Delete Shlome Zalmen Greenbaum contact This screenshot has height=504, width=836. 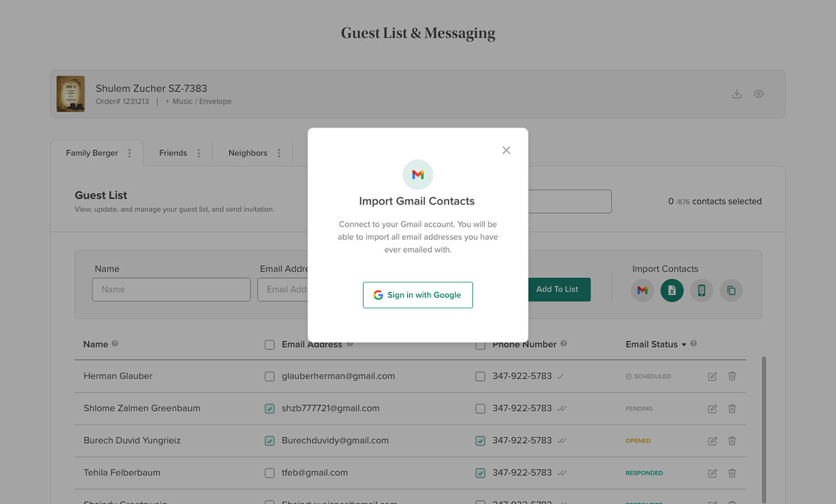732,408
